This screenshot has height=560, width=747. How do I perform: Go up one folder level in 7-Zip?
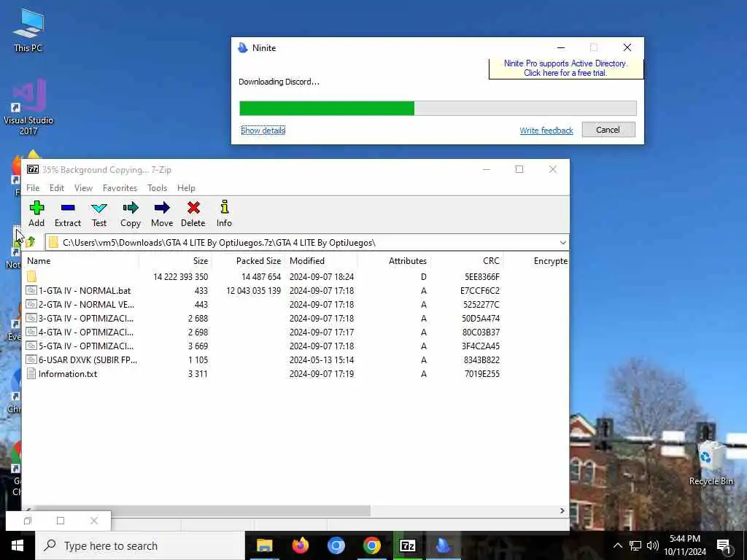click(31, 242)
